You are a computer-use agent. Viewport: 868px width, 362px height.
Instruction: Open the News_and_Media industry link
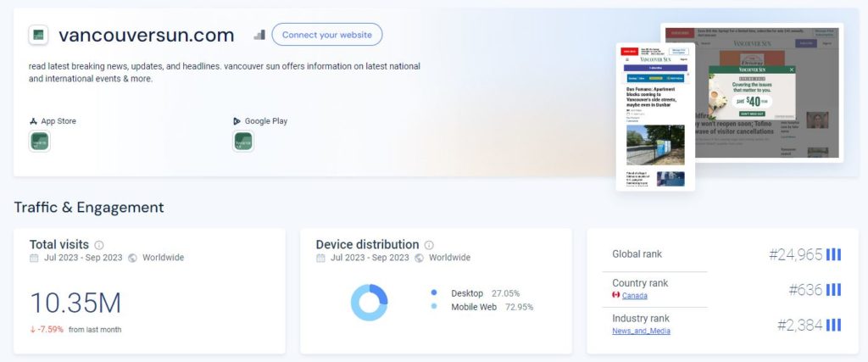tap(641, 331)
